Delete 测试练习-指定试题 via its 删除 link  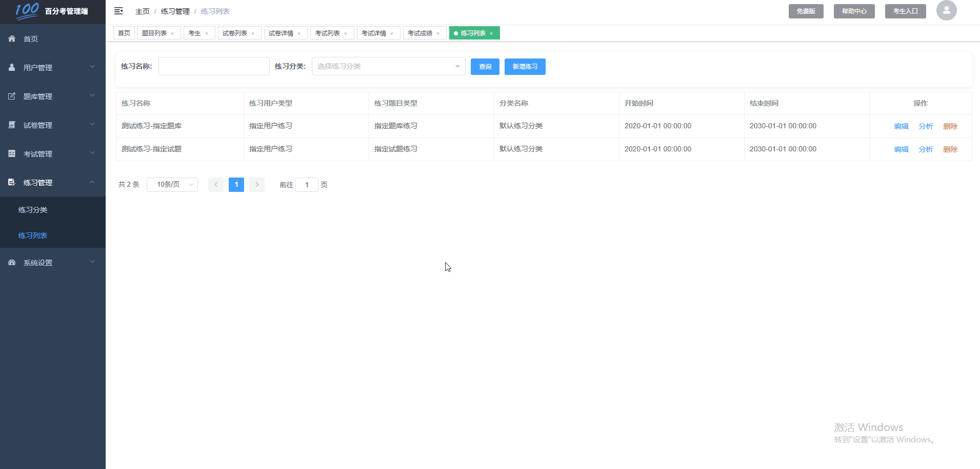pos(950,149)
